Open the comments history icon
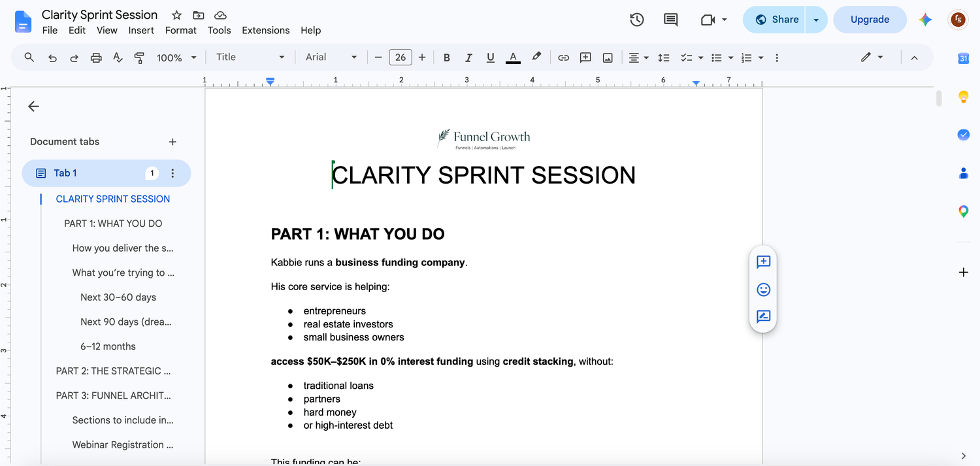Screen dimensions: 980x466 670,20
